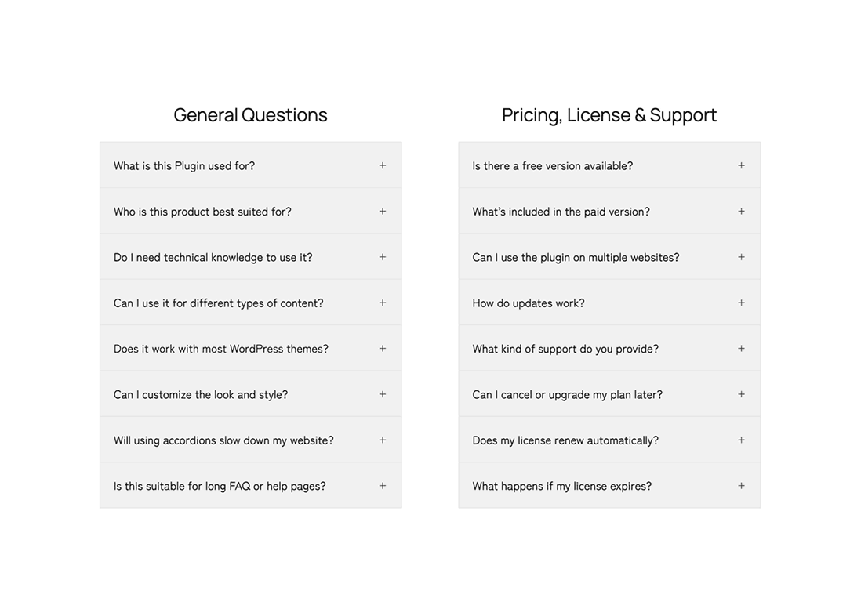
Task: Open 'What kind of support do you provide?'
Action: (x=565, y=349)
